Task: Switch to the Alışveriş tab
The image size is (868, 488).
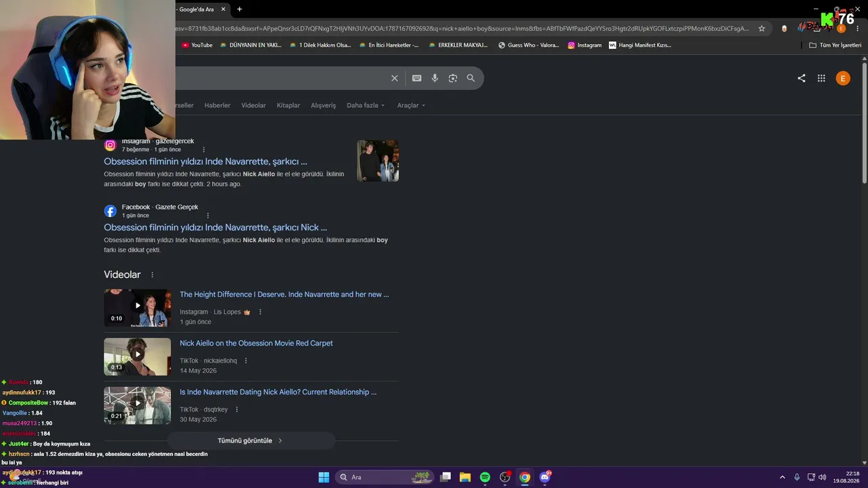Action: [x=323, y=106]
